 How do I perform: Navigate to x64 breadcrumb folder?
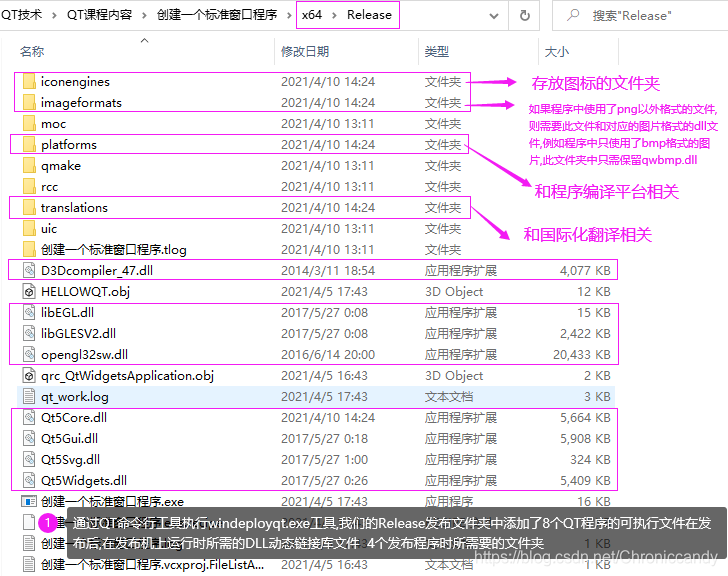pos(312,15)
